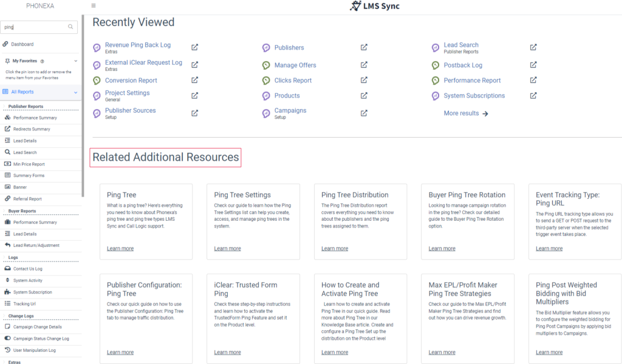Click the external-link icon beside Postback Log
Image resolution: width=622 pixels, height=364 pixels.
[x=533, y=65]
